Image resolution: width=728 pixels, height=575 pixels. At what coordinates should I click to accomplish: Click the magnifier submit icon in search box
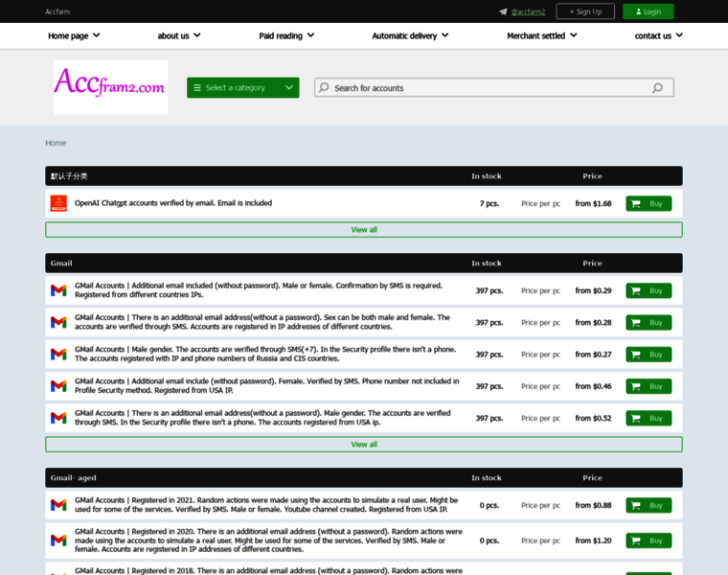(x=657, y=88)
